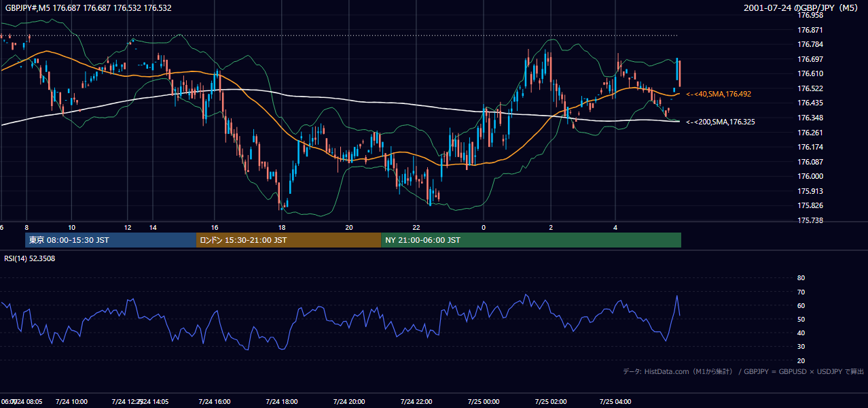This screenshot has width=868, height=408.
Task: Click price axis value 175.826
Action: click(x=810, y=205)
